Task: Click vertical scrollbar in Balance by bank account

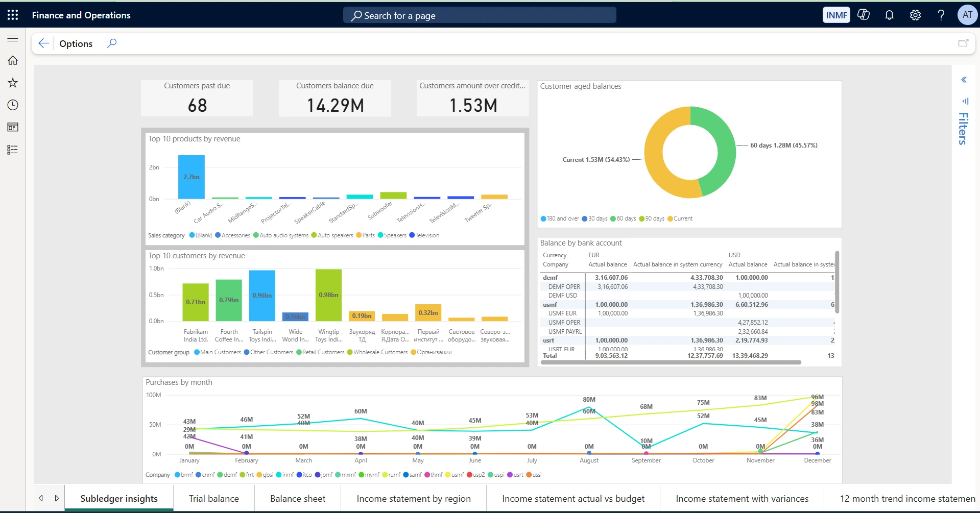Action: (836, 282)
